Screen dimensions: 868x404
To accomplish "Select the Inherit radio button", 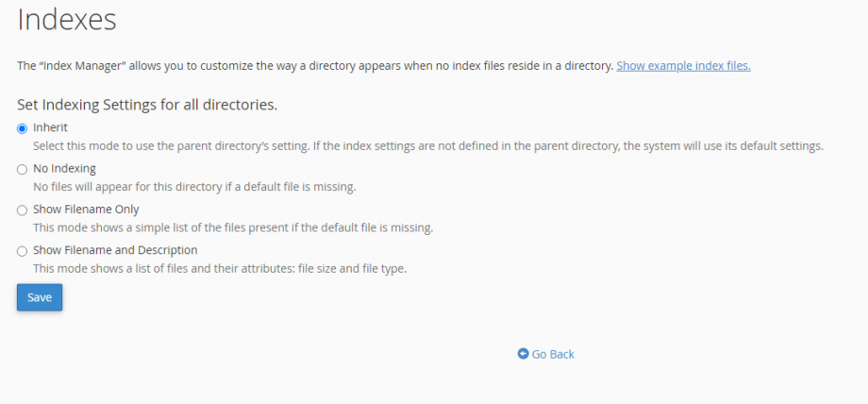I will (x=22, y=128).
